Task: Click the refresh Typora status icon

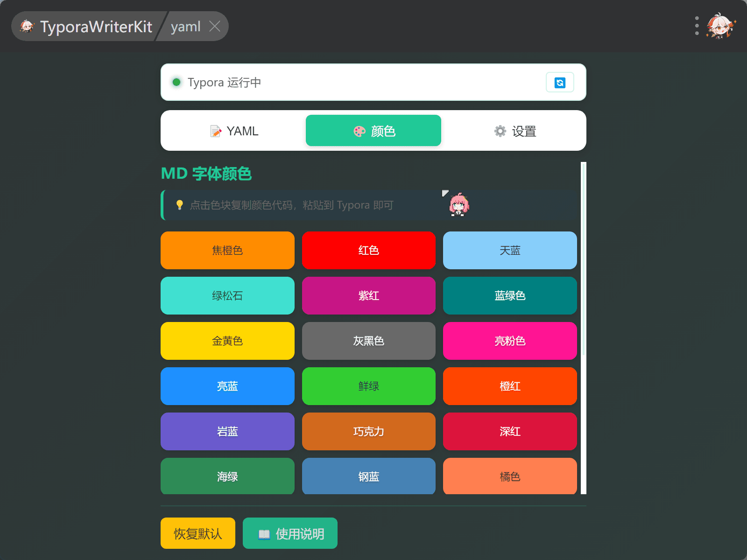Action: (560, 83)
